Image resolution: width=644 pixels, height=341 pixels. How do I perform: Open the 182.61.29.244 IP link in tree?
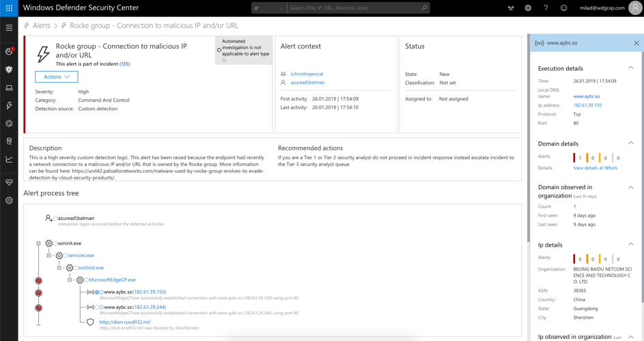(x=150, y=308)
